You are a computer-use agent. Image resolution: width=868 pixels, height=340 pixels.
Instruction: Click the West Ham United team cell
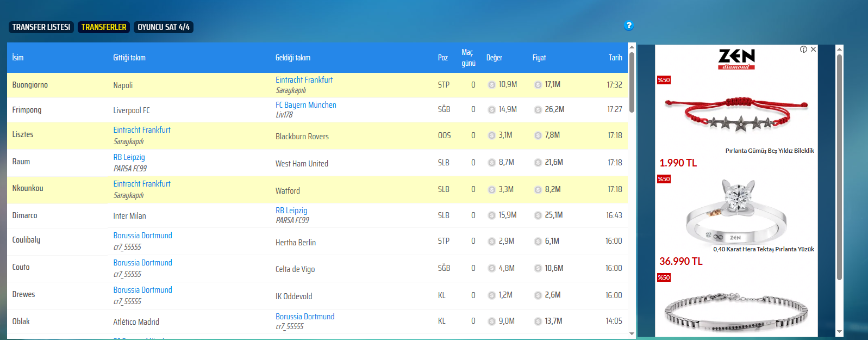[x=302, y=164]
